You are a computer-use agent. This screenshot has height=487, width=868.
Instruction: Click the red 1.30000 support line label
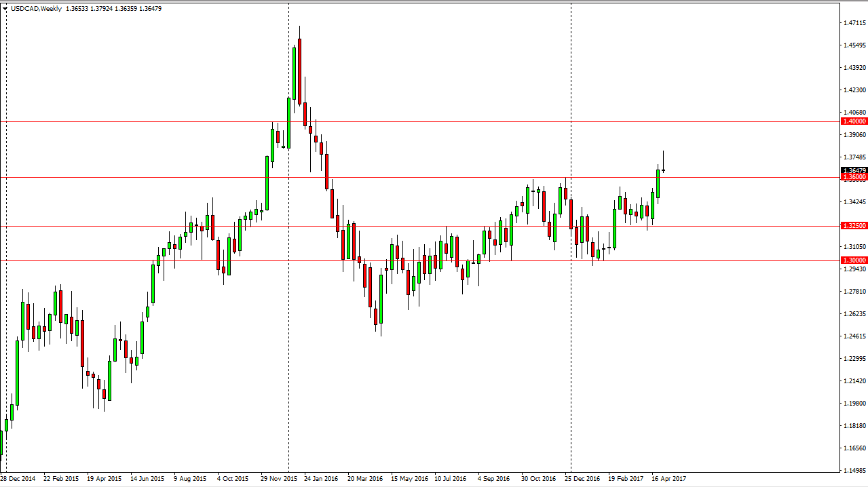click(854, 260)
